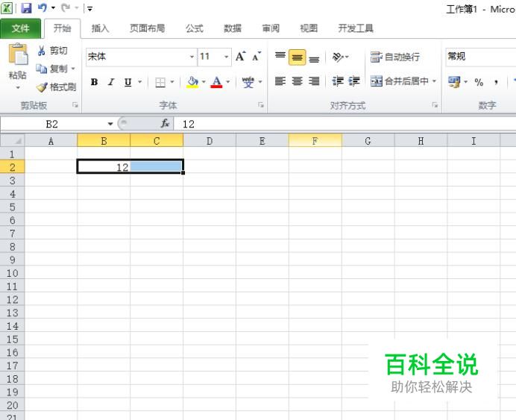The image size is (516, 420).
Task: Switch to the Developer (开发工具) tab
Action: tap(356, 28)
